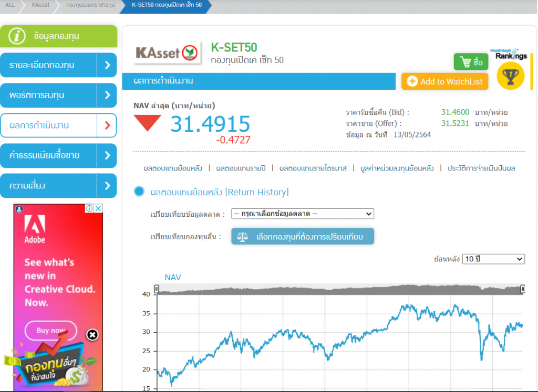Click Buy now in the Adobe ad

click(x=51, y=330)
